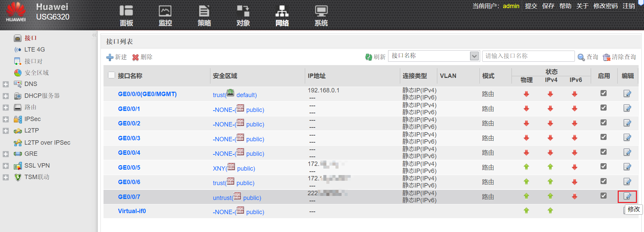644x232 pixels.
Task: Click the edit icon for GE0/0/4
Action: [627, 152]
